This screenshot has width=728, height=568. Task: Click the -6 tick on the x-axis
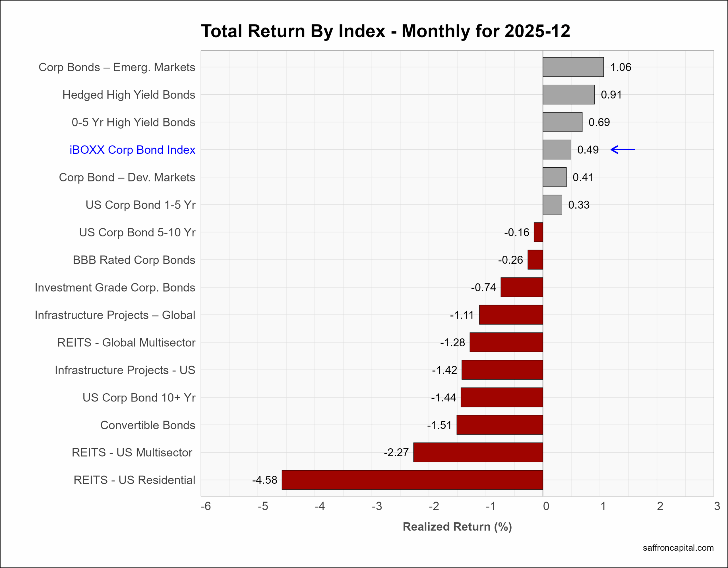tap(206, 506)
